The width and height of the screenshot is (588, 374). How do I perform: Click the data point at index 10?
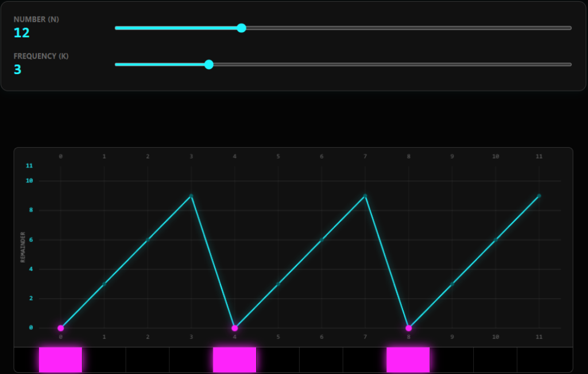496,240
